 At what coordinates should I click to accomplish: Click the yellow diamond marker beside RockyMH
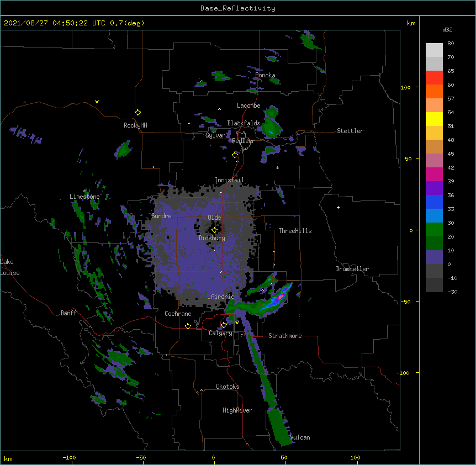(x=137, y=113)
